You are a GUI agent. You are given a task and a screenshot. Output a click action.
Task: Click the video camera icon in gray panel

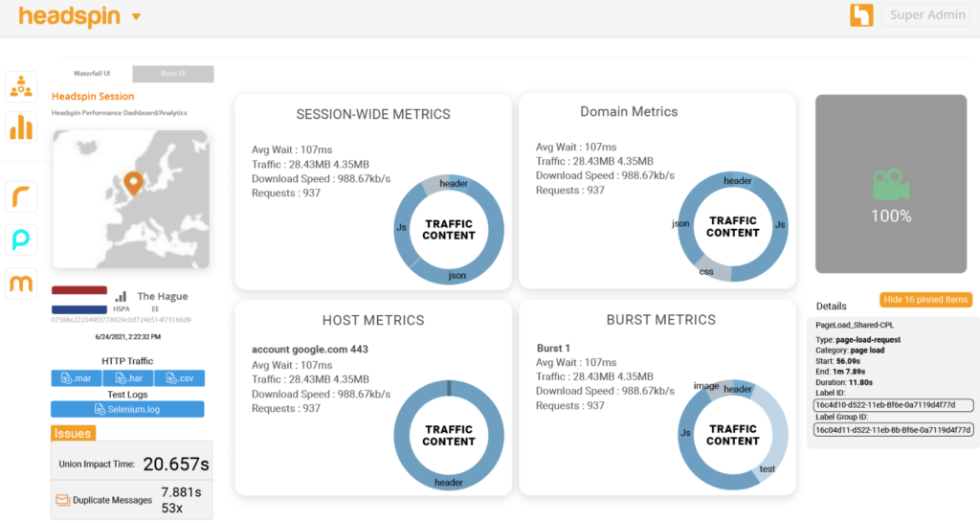[890, 184]
